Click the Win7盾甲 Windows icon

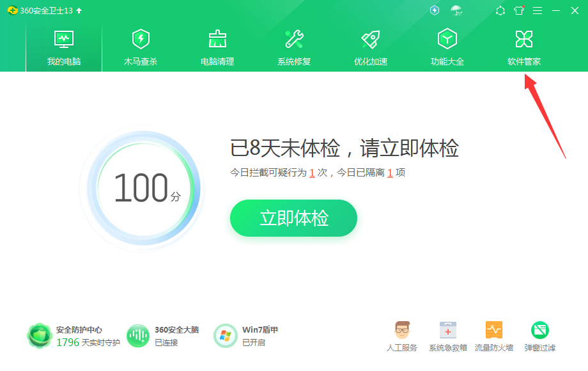coord(226,336)
